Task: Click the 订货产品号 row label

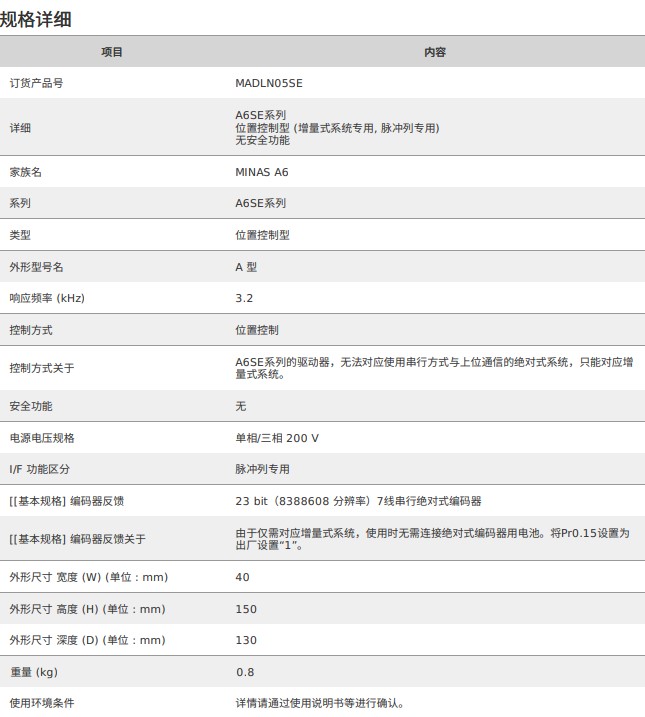Action: click(x=36, y=83)
